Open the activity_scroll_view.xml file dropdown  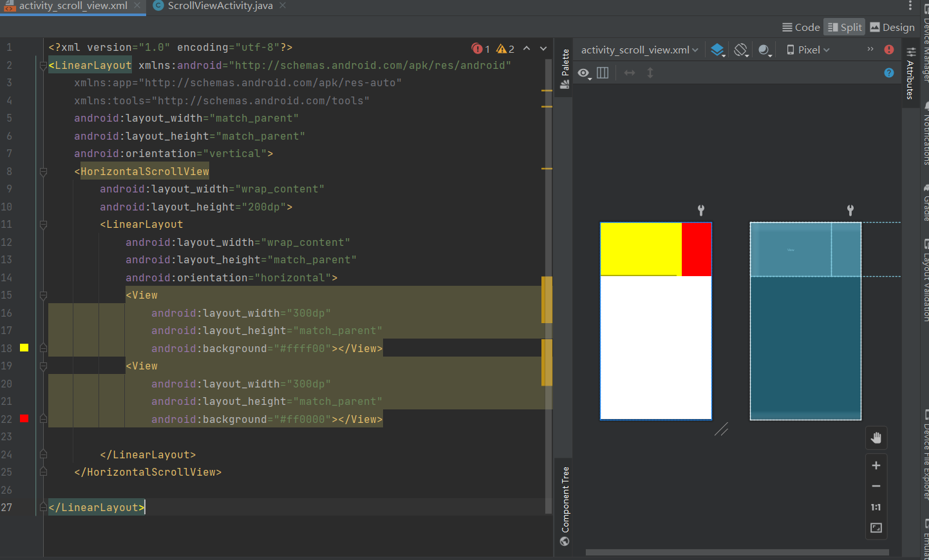(x=639, y=50)
